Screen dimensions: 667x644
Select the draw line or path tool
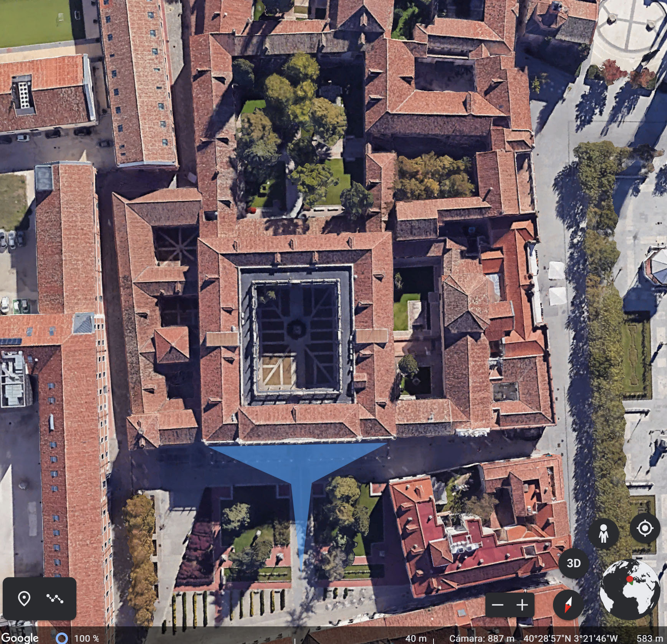click(x=55, y=598)
